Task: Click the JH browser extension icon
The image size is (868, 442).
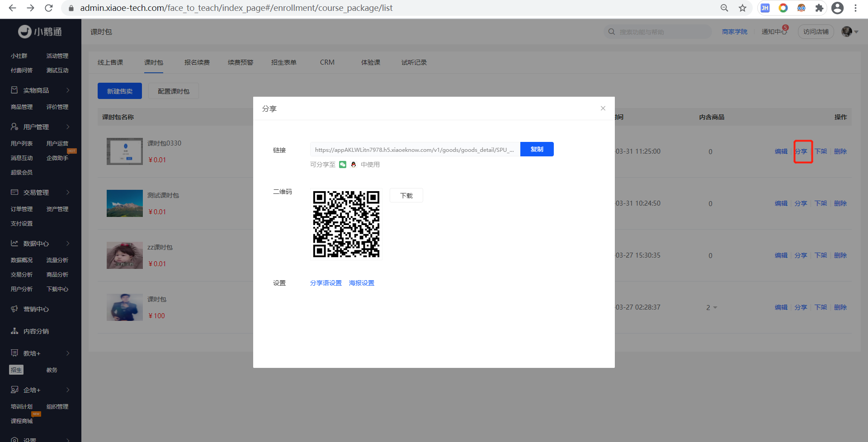Action: 765,8
